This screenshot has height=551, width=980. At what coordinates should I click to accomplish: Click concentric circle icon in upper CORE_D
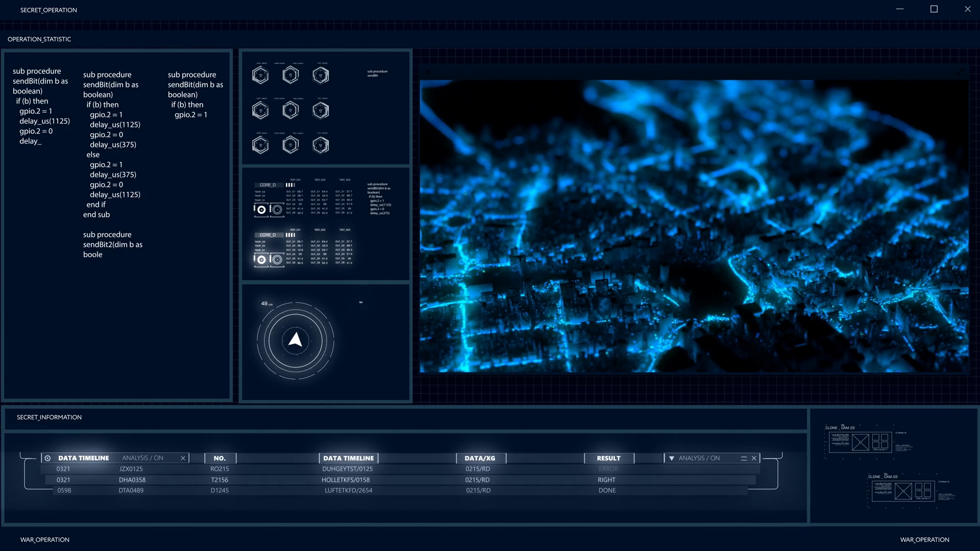pos(277,210)
